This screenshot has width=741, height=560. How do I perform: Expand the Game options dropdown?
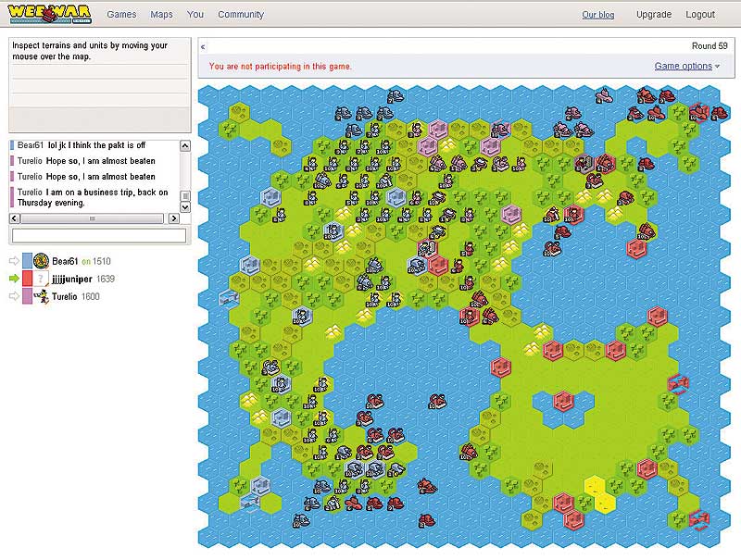pyautogui.click(x=686, y=66)
